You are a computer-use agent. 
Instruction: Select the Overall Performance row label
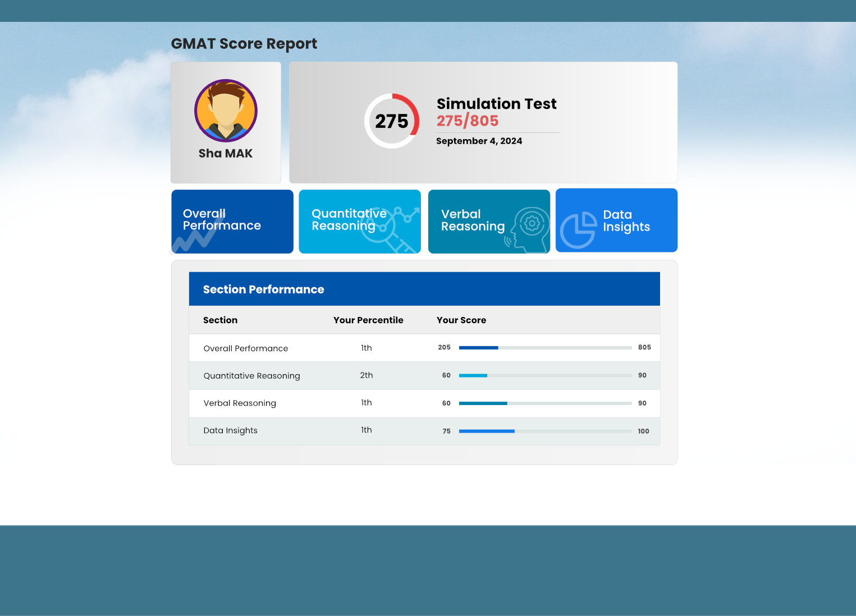click(246, 348)
